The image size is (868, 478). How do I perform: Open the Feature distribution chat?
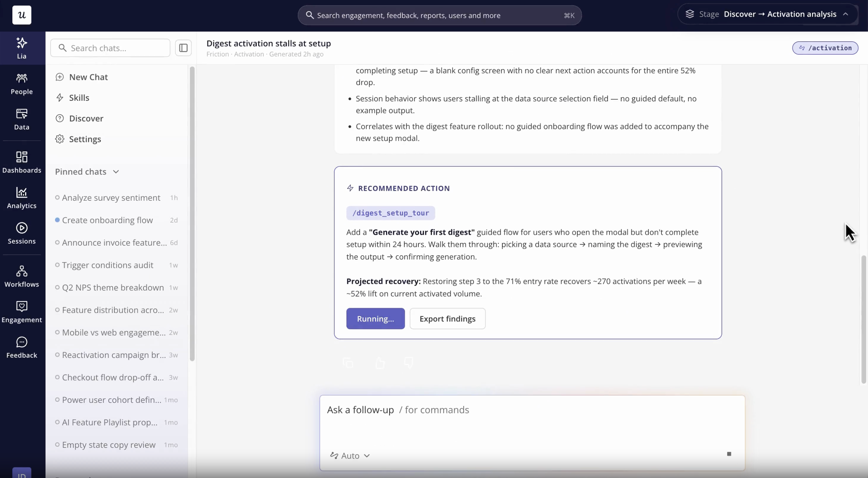pyautogui.click(x=117, y=310)
